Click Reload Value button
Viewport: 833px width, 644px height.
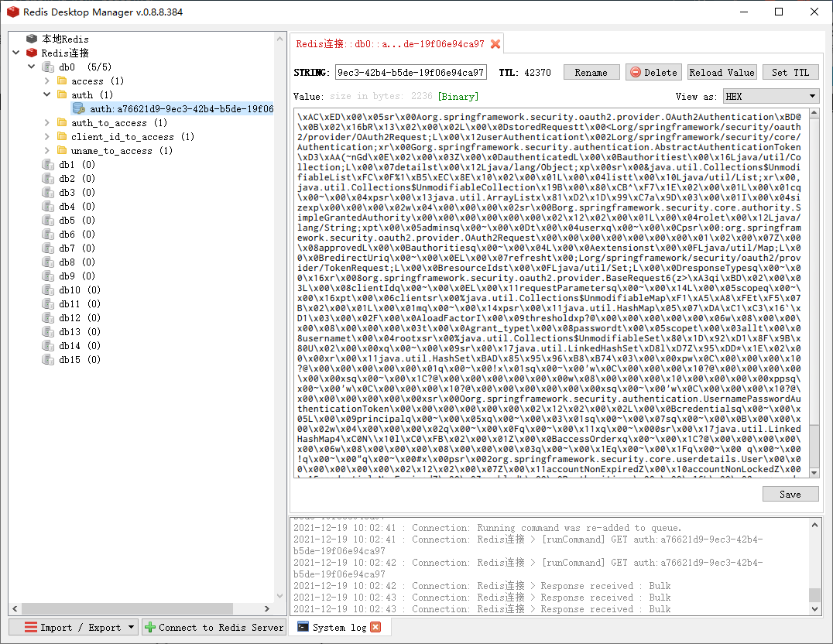(722, 72)
